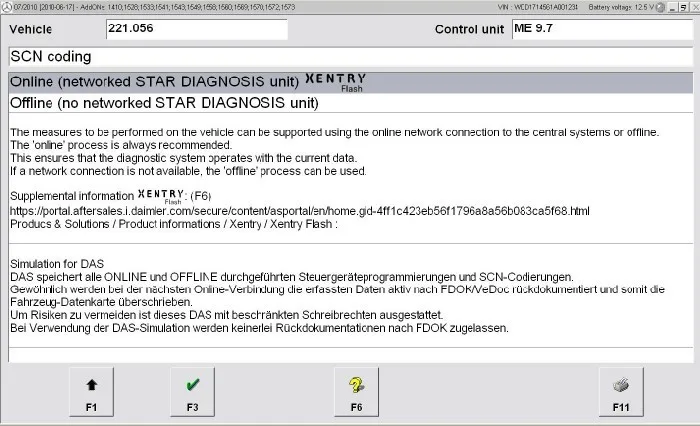Select Online (networked STAR DIAGNOSIS unit)
The height and width of the screenshot is (426, 700).
(350, 83)
